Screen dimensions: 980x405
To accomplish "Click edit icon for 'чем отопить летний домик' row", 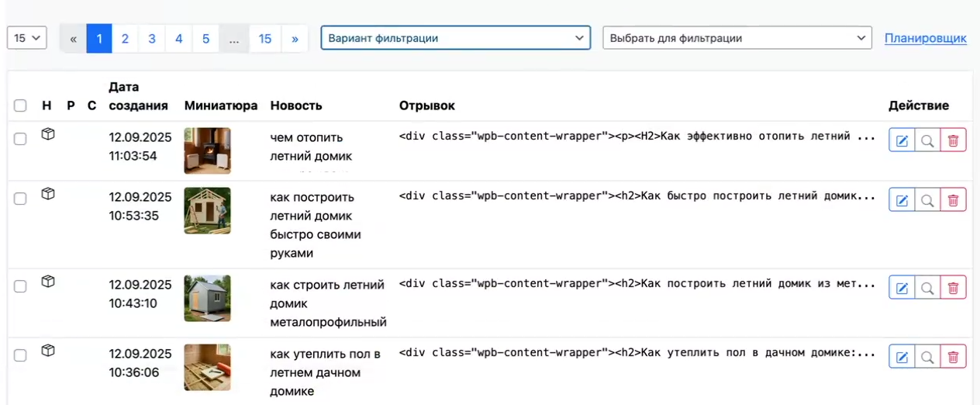I will tap(902, 140).
